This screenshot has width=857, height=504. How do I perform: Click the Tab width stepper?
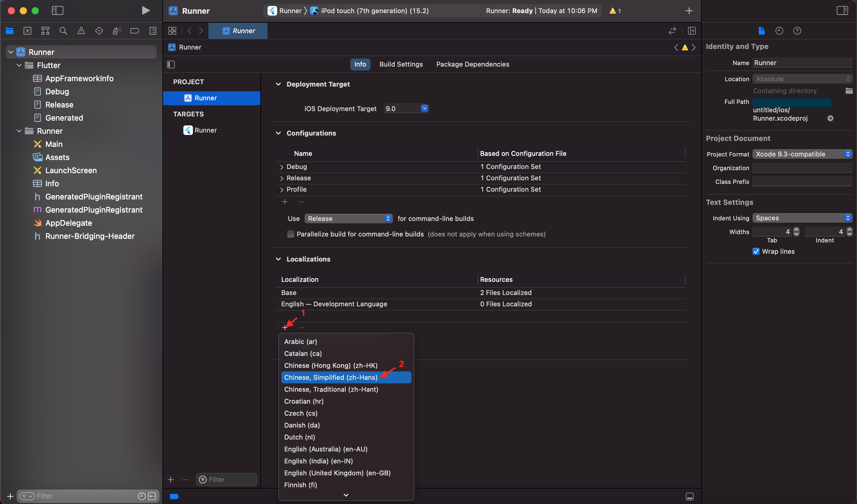pyautogui.click(x=796, y=232)
